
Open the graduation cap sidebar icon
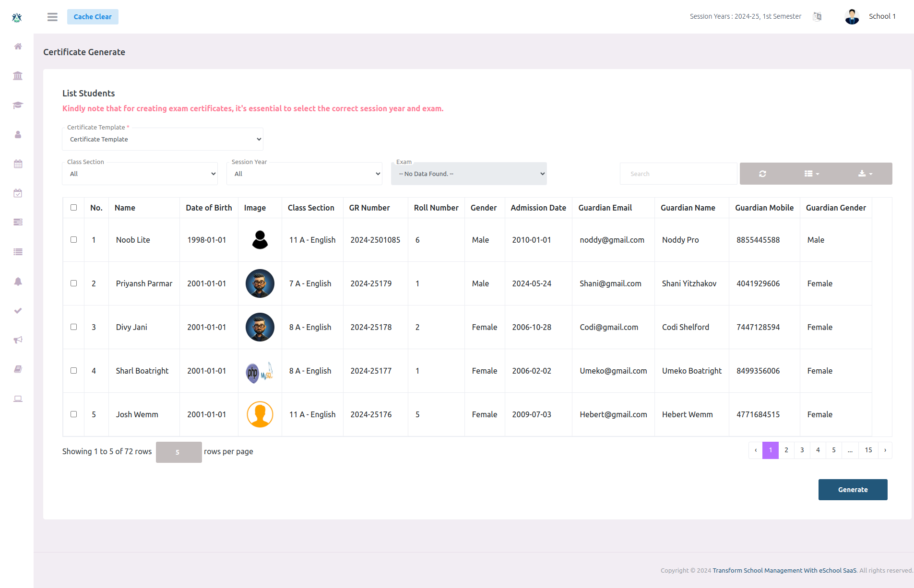(x=18, y=105)
